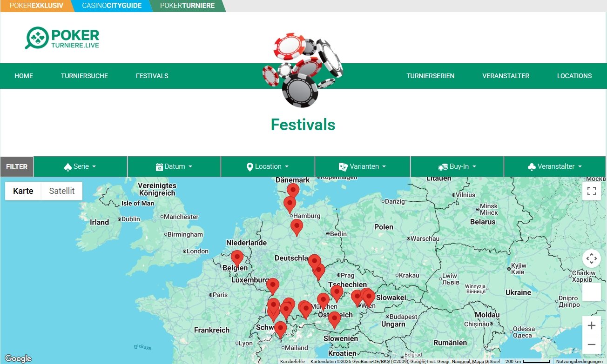
Task: Open the TURNIERSUCHE navigation item
Action: coord(84,76)
